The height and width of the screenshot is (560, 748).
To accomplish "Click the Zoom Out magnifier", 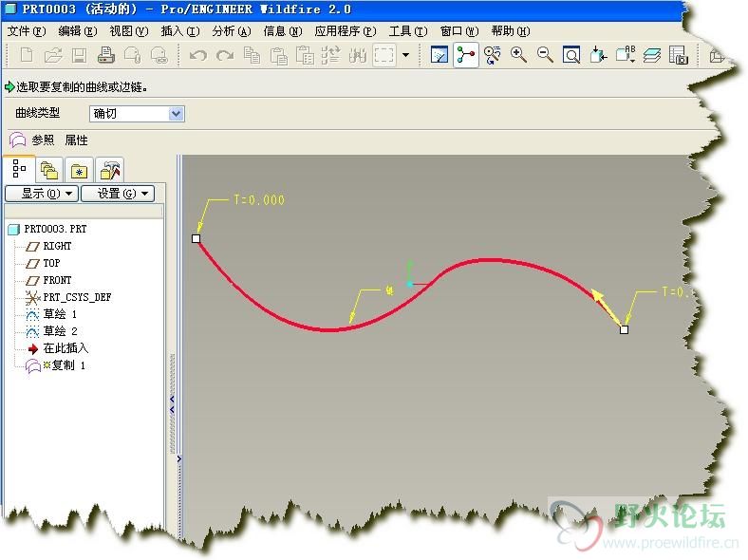I will pos(545,55).
